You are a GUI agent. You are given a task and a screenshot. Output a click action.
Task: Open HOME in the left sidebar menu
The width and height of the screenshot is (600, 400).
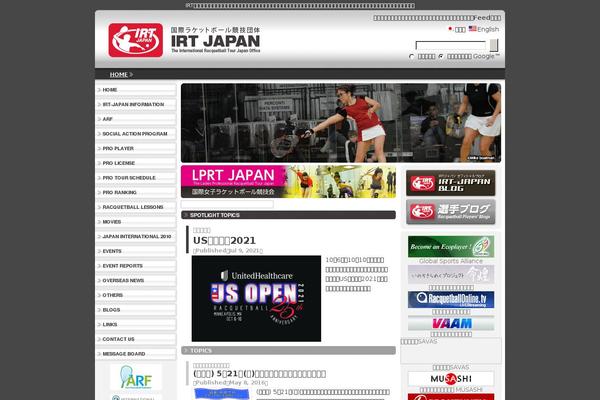136,90
